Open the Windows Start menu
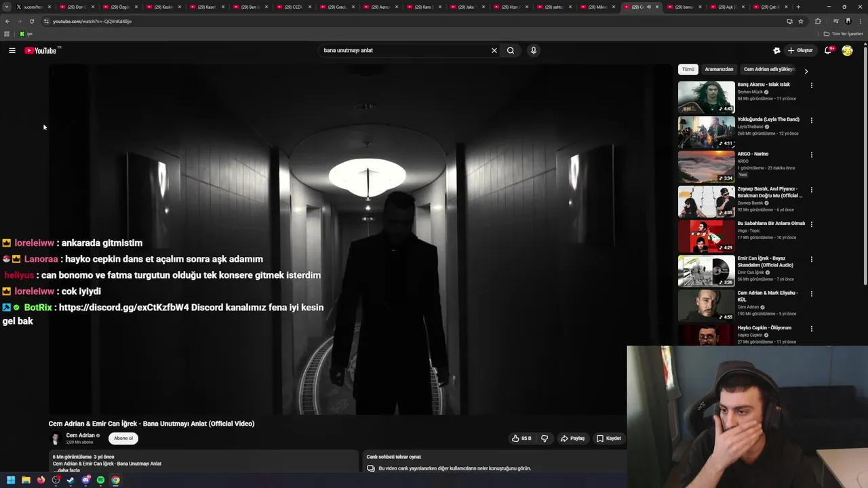This screenshot has height=488, width=868. click(11, 480)
